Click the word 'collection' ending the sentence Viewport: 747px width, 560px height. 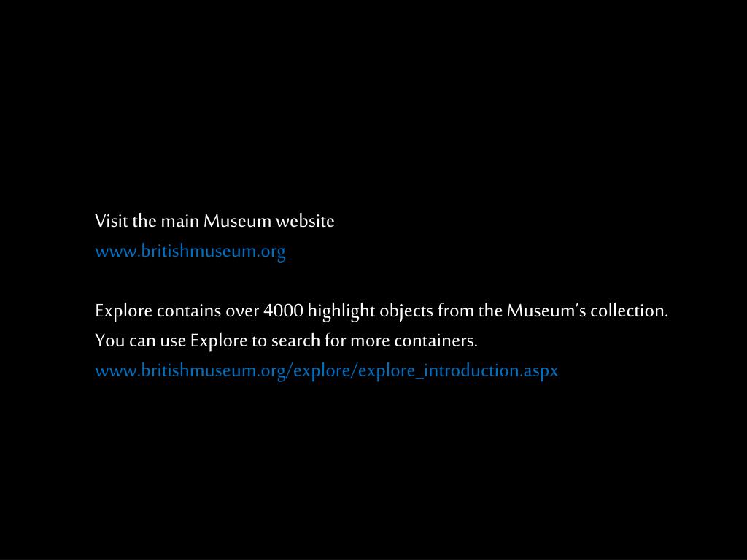pos(630,311)
